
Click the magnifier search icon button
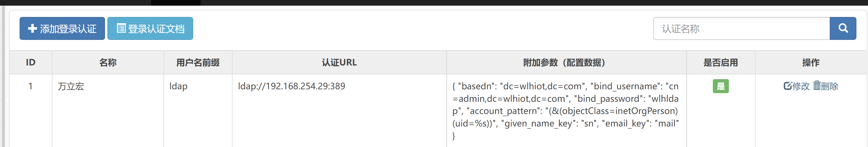(x=842, y=28)
